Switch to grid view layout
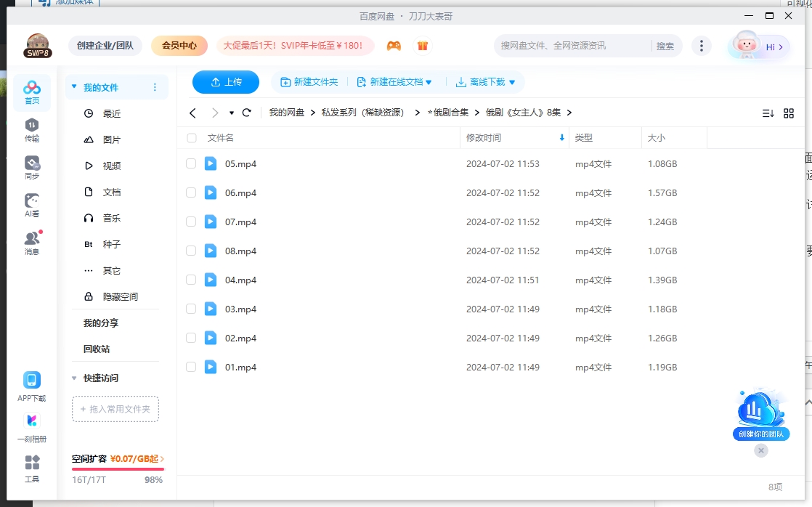 [789, 113]
